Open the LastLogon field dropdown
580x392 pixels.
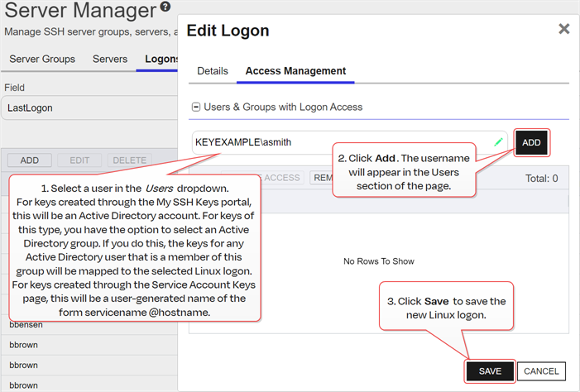point(89,108)
